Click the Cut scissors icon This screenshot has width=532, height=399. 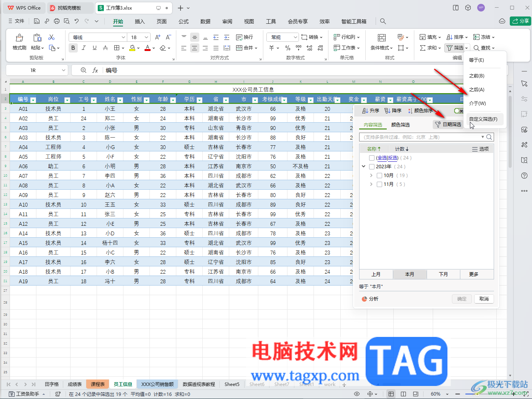tap(51, 37)
